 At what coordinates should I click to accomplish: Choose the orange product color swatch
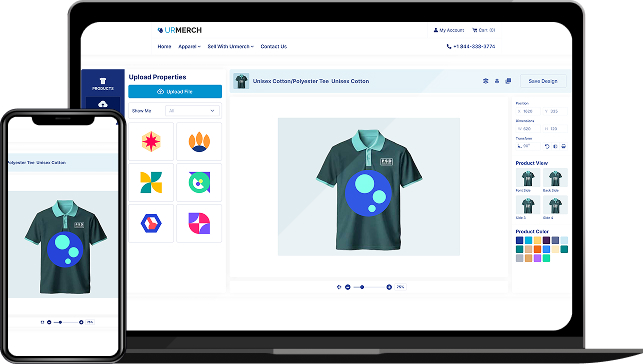537,249
